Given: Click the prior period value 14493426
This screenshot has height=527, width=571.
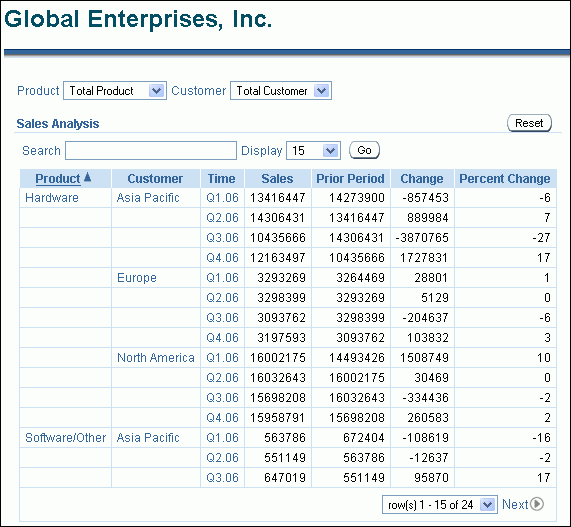Looking at the screenshot, I should 357,358.
